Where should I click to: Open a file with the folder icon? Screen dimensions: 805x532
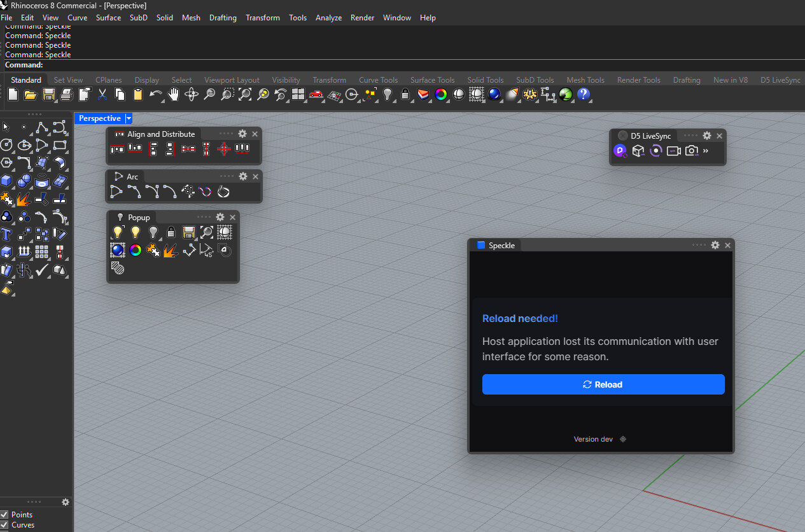31,95
